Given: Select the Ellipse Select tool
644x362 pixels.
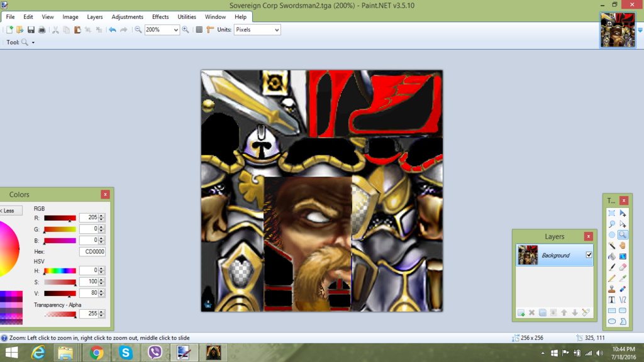Looking at the screenshot, I should pyautogui.click(x=612, y=235).
